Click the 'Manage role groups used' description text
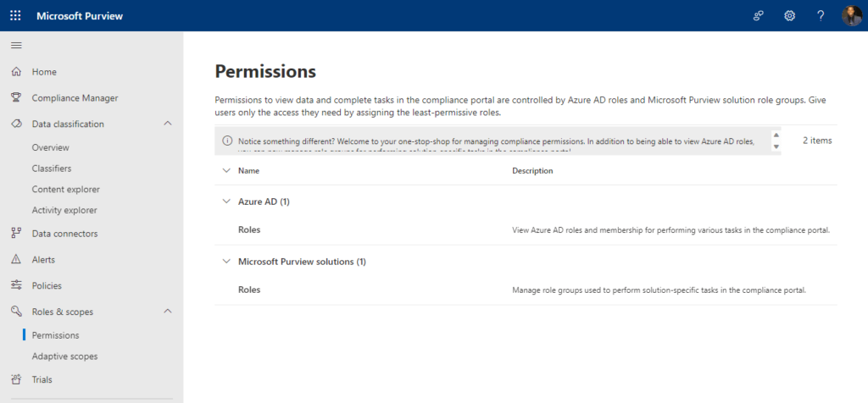 click(x=659, y=290)
